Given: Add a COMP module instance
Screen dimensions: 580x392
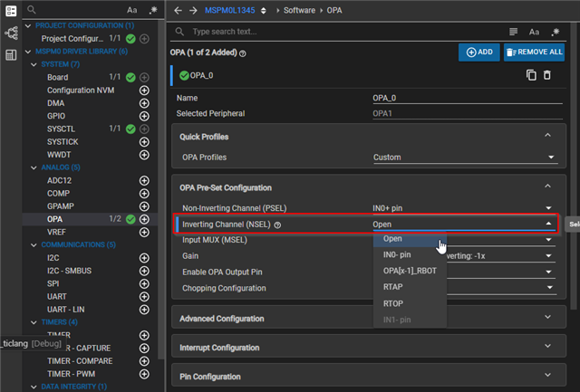Looking at the screenshot, I should coord(144,194).
